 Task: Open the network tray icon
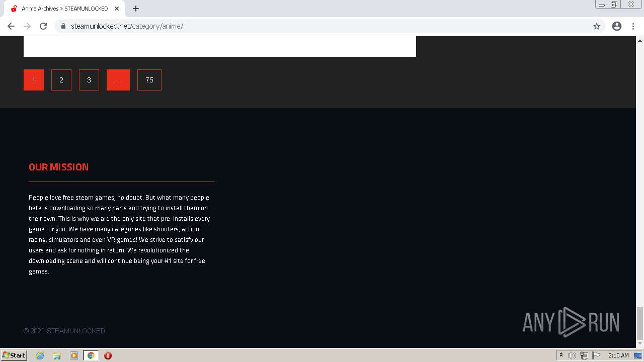(584, 355)
